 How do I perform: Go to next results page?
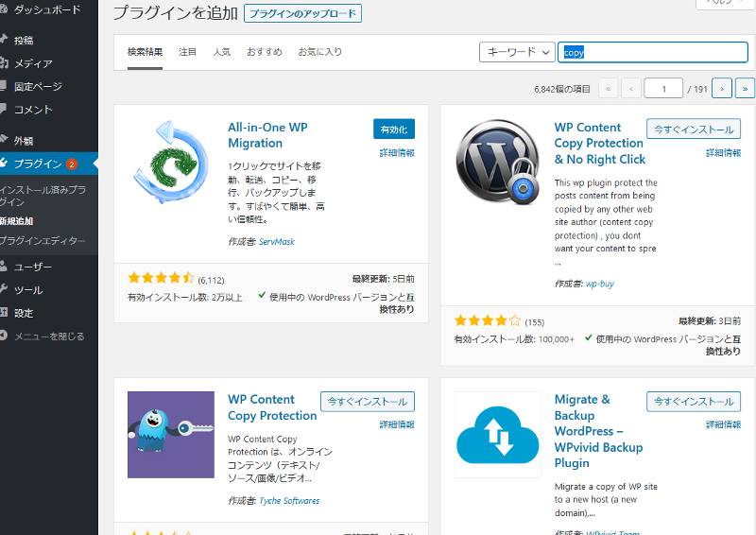click(722, 88)
